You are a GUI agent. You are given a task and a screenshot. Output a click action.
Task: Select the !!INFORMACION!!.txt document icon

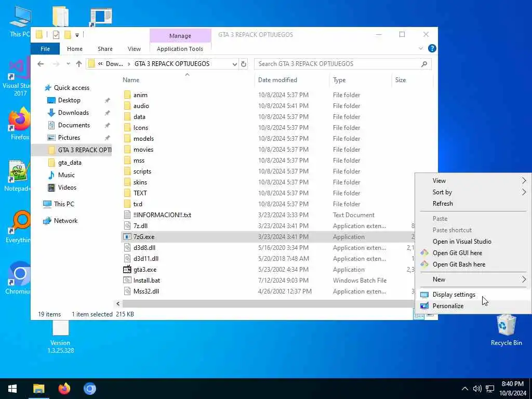127,215
